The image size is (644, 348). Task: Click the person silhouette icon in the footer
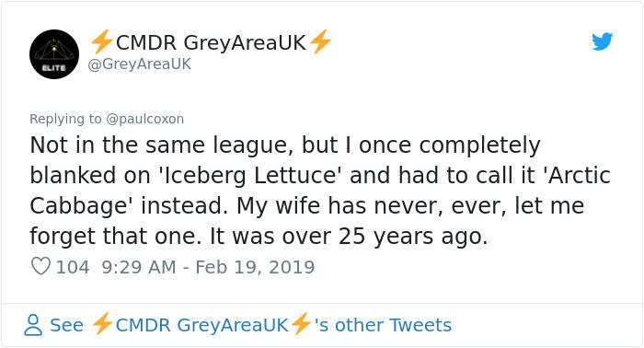click(33, 325)
